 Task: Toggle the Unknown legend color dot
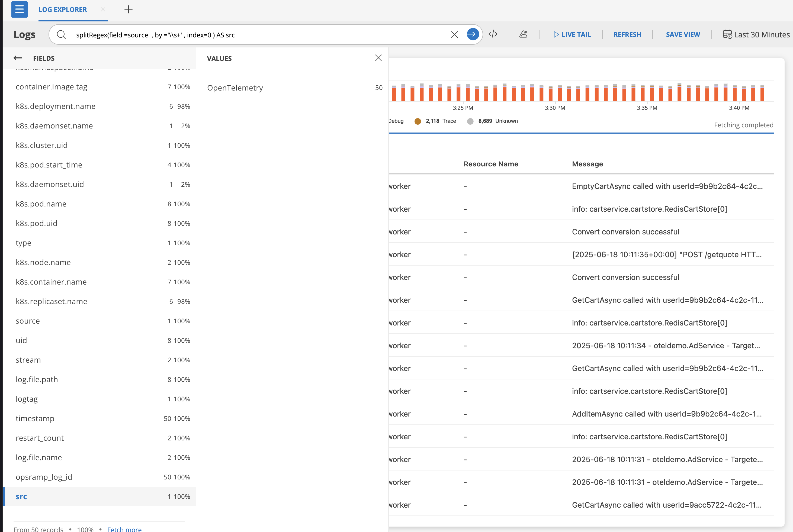[x=470, y=121]
